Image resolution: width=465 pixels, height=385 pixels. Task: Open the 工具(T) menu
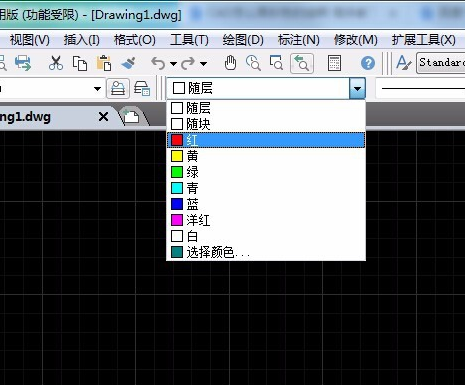click(x=189, y=40)
